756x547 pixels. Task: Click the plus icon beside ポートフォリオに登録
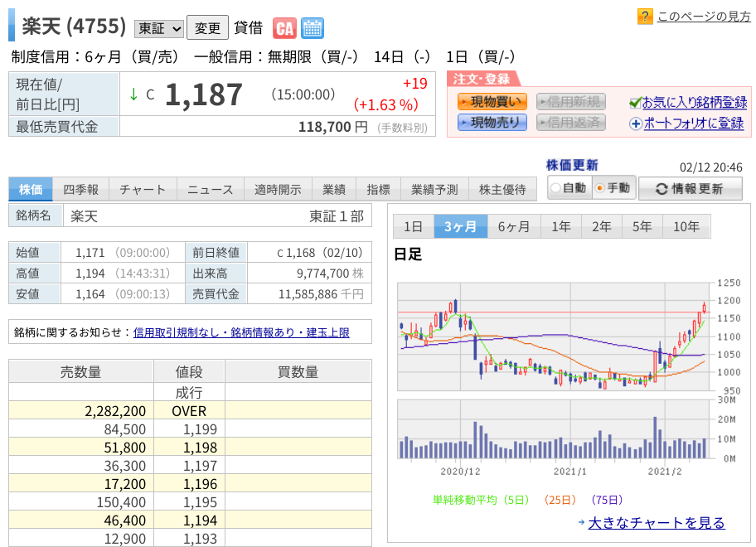(x=636, y=123)
